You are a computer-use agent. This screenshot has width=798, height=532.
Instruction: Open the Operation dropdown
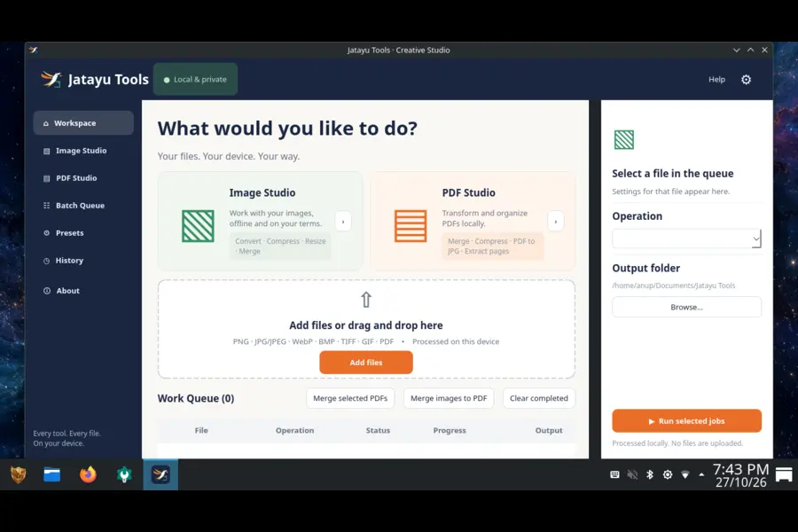686,239
